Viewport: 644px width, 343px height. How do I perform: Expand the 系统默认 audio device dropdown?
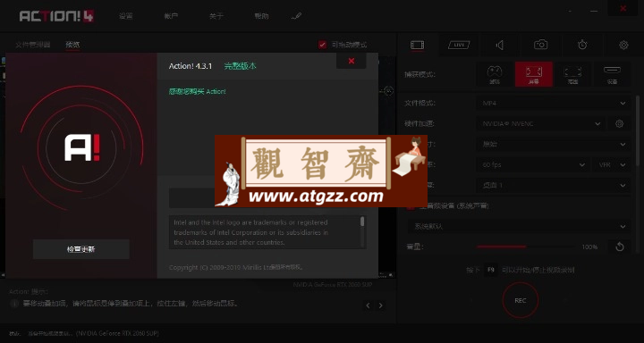point(519,226)
